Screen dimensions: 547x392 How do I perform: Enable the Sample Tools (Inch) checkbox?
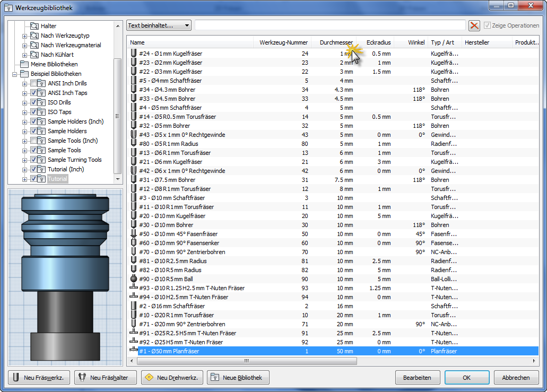coord(33,141)
